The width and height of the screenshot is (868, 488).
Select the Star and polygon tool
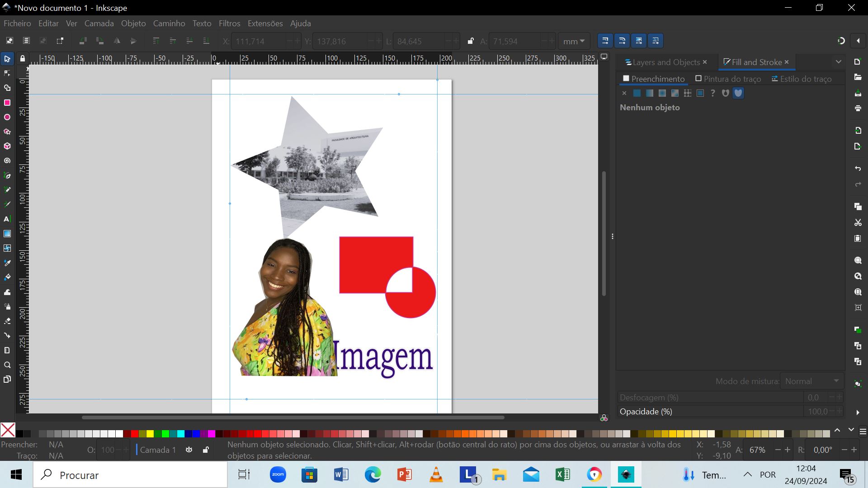7,132
